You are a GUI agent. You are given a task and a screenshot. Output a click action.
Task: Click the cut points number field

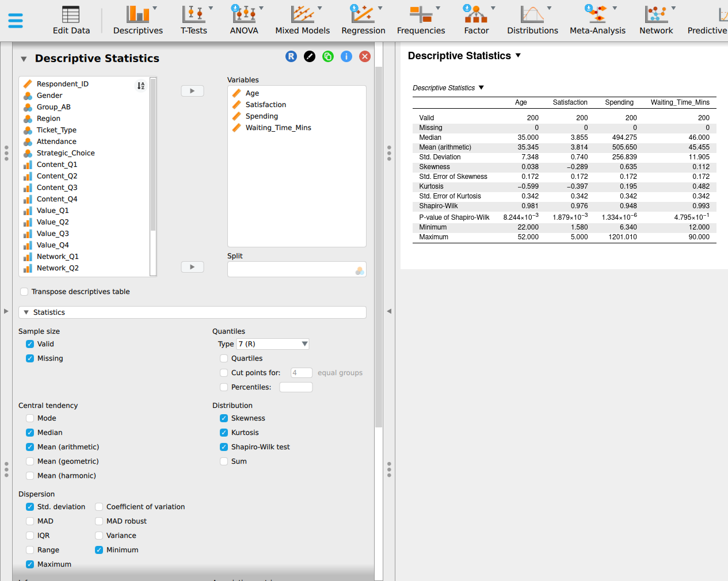301,373
